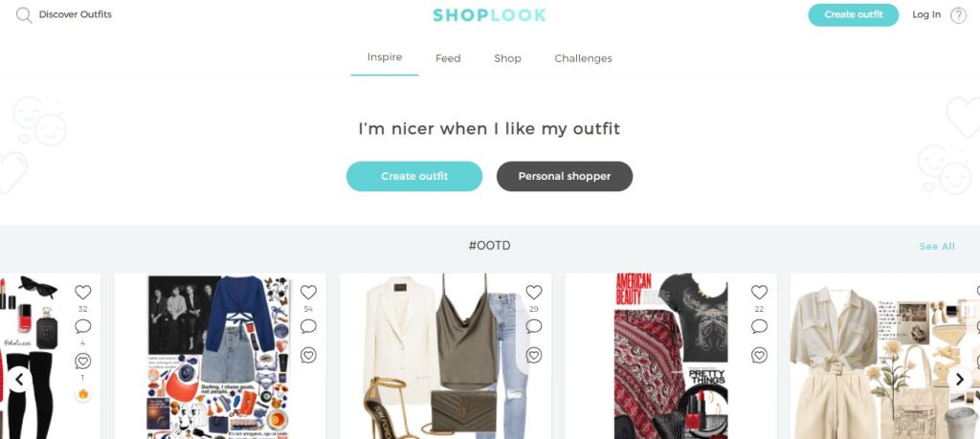Open the Log In link
Image resolution: width=980 pixels, height=439 pixels.
tap(926, 14)
